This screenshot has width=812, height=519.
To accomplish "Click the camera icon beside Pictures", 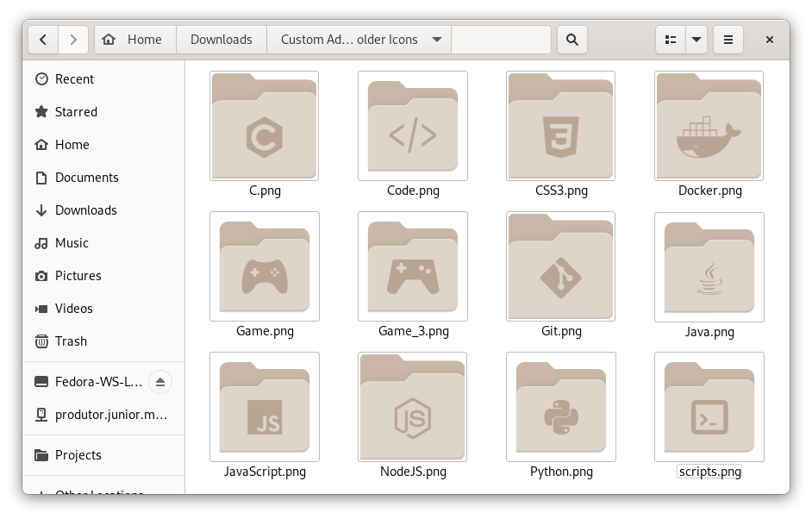I will [41, 276].
